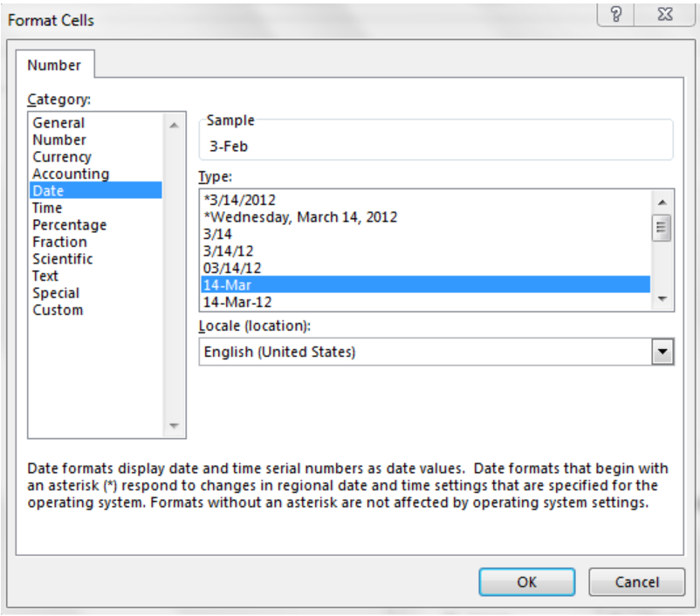This screenshot has width=700, height=616.
Task: Choose the Time category
Action: coord(47,208)
